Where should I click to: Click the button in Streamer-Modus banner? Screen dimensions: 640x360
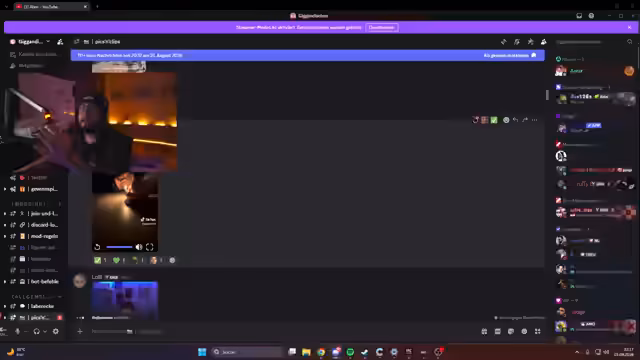tap(382, 27)
